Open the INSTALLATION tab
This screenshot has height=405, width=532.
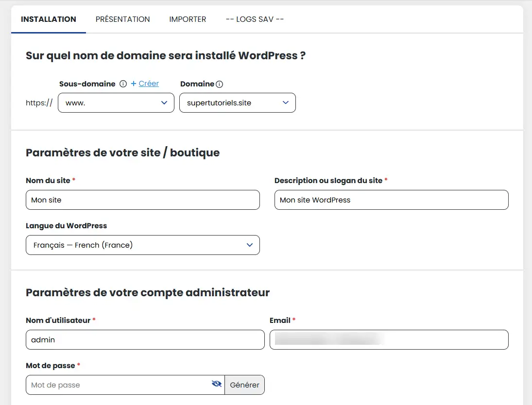pyautogui.click(x=49, y=19)
